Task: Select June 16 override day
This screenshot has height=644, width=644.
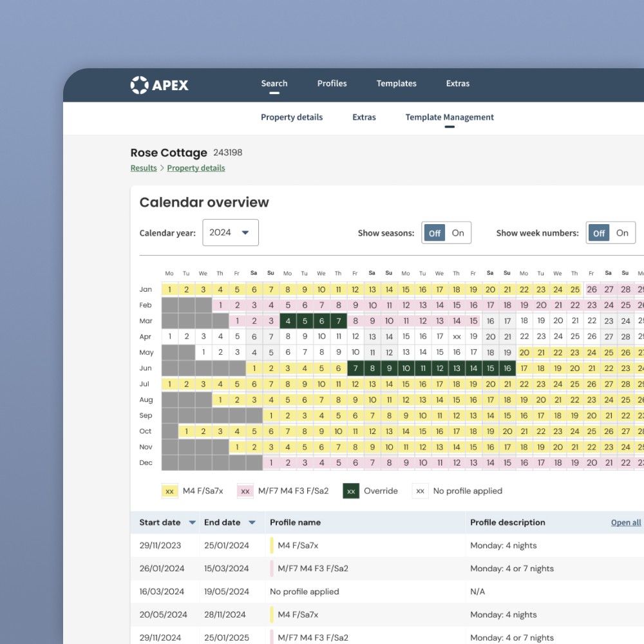Action: (507, 368)
